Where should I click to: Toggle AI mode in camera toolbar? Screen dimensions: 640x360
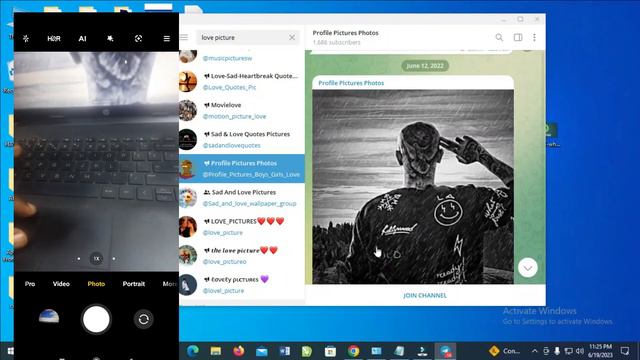coord(82,38)
